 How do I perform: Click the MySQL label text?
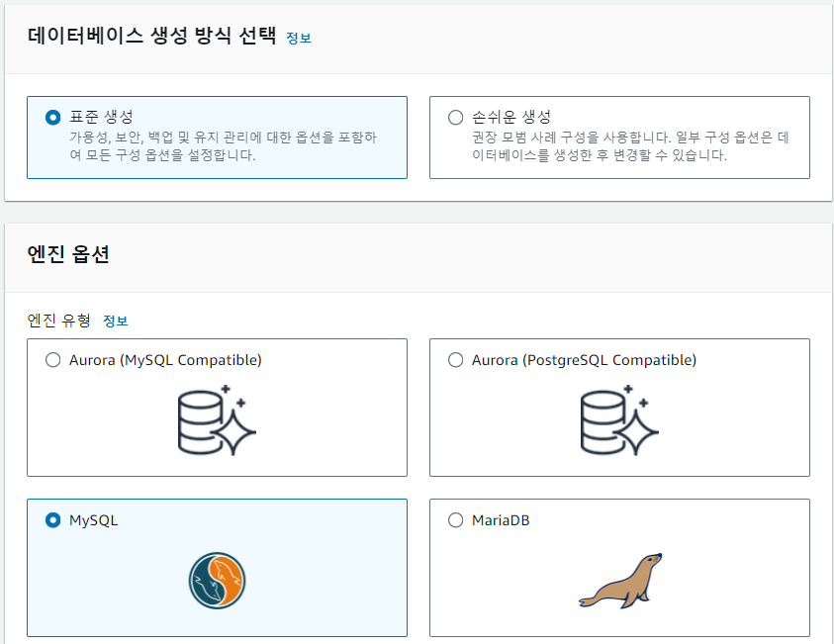94,520
